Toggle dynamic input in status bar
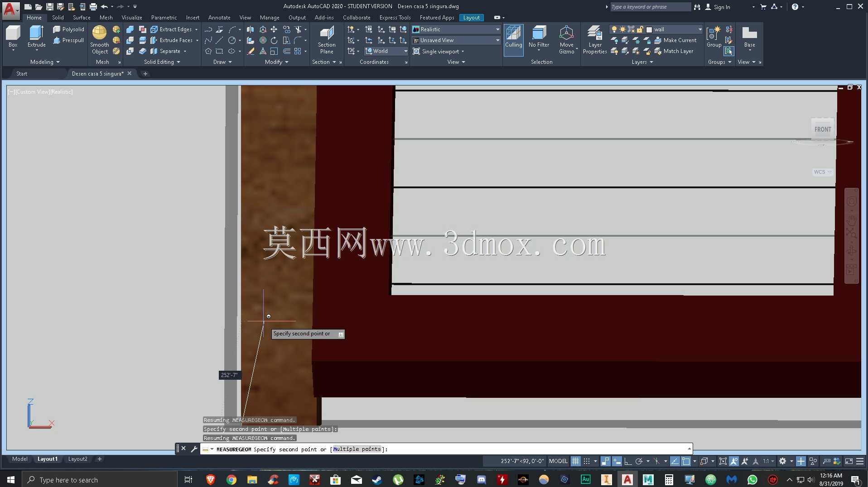The height and width of the screenshot is (487, 868). coord(617,461)
